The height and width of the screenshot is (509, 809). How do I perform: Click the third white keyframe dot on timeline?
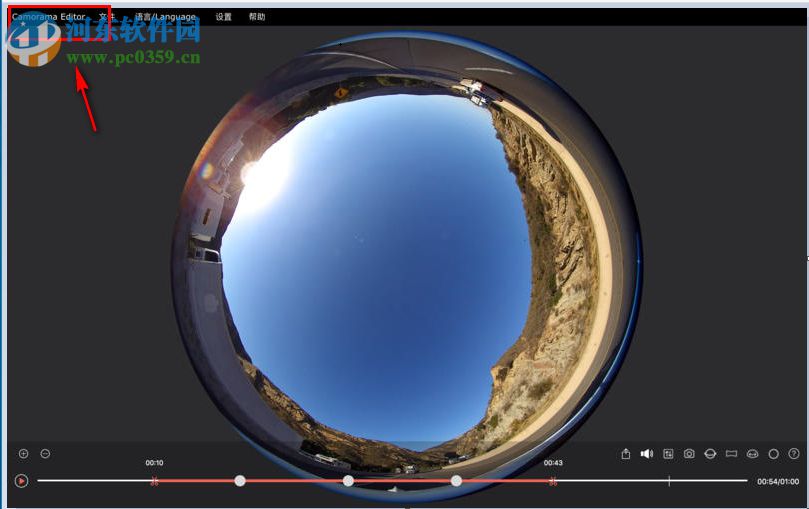[456, 481]
